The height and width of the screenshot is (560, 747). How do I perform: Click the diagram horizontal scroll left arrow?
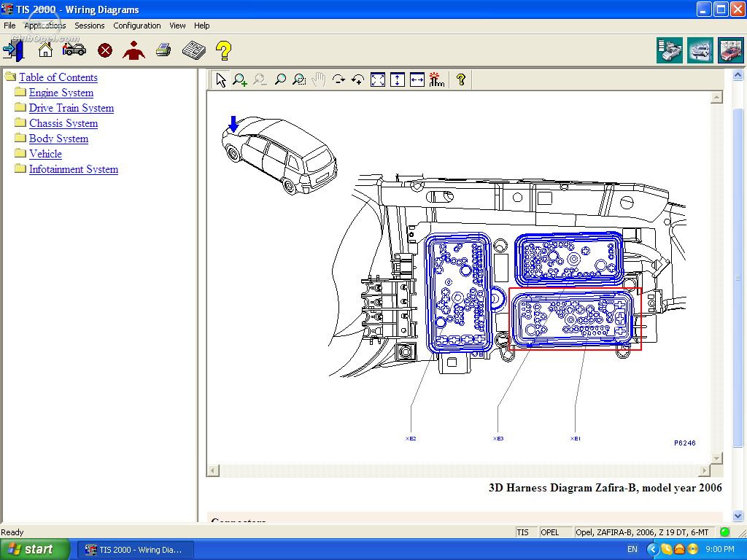[x=212, y=470]
